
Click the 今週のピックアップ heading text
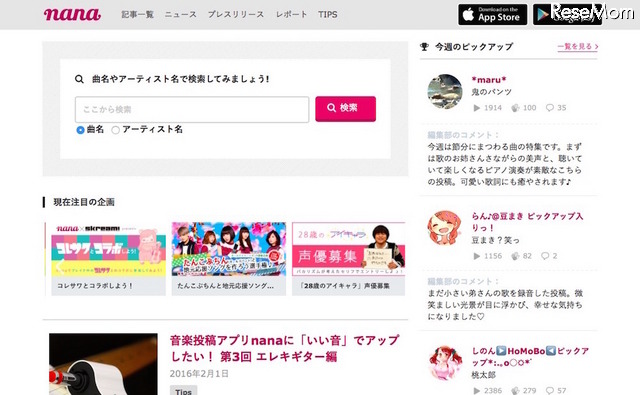click(x=474, y=47)
